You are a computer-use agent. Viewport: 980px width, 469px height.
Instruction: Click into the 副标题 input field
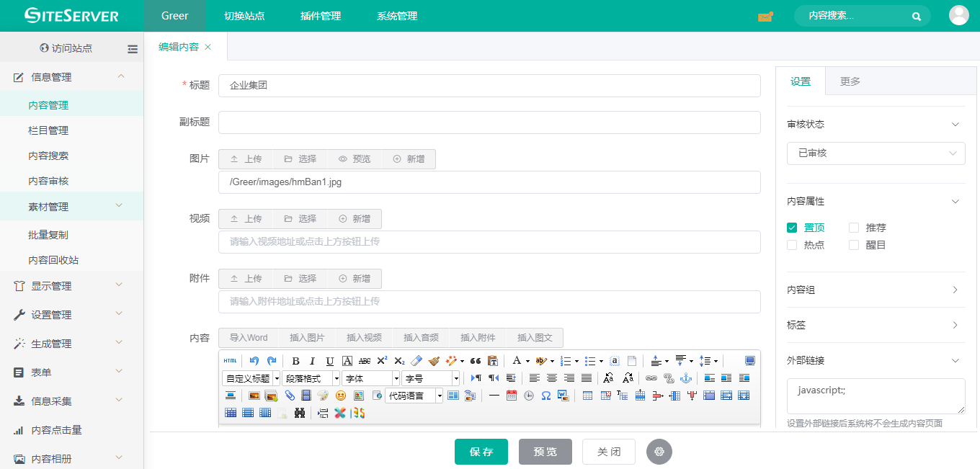coord(489,122)
